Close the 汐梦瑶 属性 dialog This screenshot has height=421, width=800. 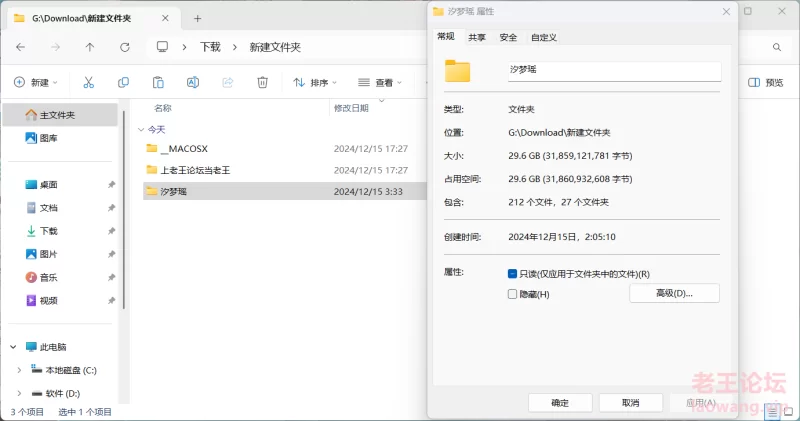[726, 11]
